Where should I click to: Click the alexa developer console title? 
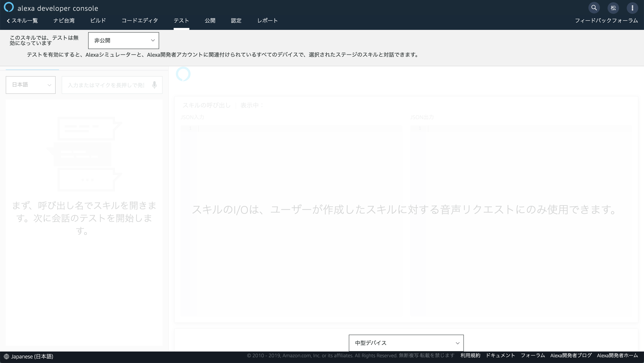58,8
